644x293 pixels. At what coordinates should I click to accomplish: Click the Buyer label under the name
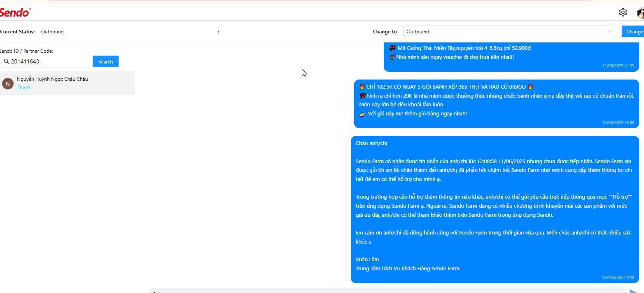coord(24,87)
